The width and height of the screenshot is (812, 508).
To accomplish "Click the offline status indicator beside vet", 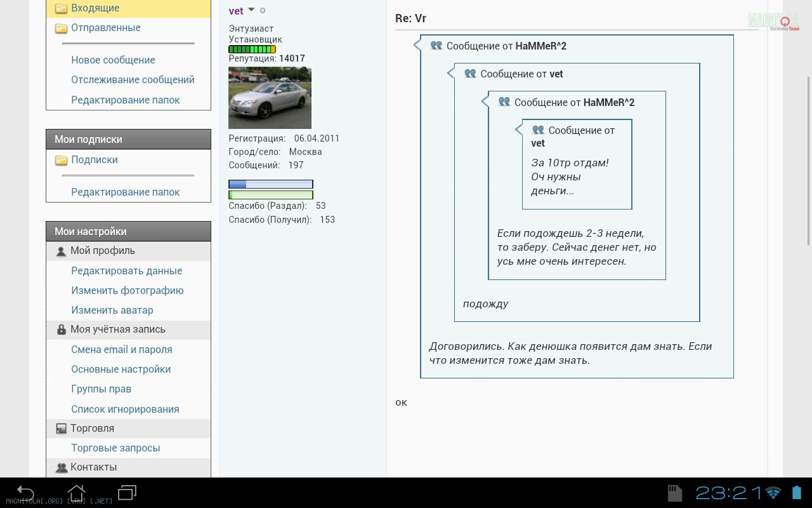I will point(263,10).
